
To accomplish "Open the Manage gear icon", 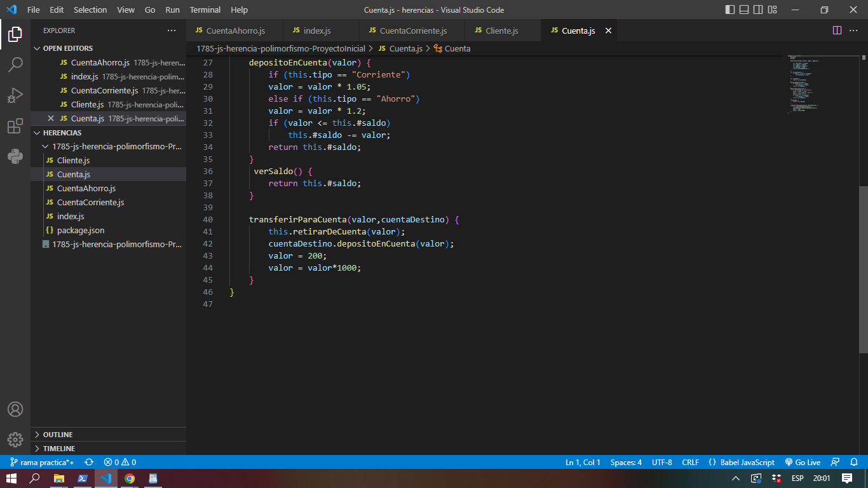I will point(15,440).
